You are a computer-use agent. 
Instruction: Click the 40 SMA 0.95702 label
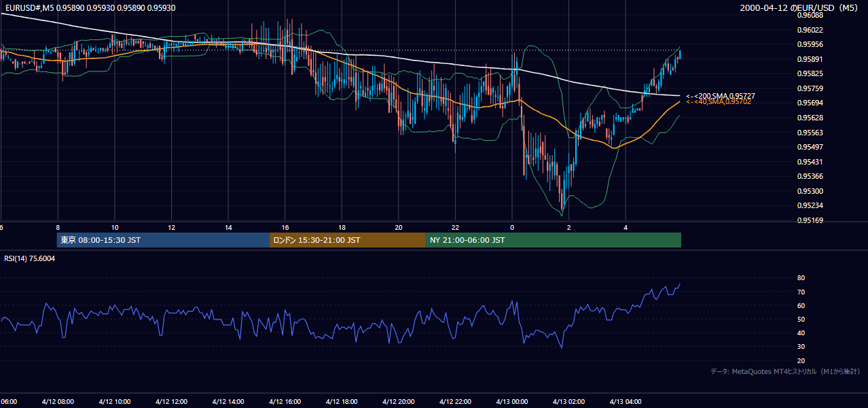(x=719, y=101)
